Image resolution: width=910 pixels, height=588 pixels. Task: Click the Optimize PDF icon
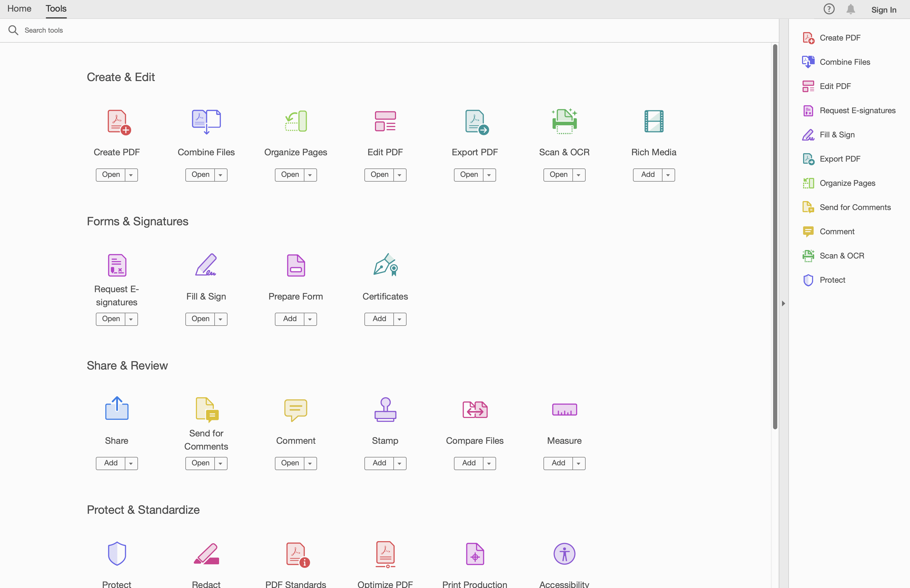pos(385,554)
